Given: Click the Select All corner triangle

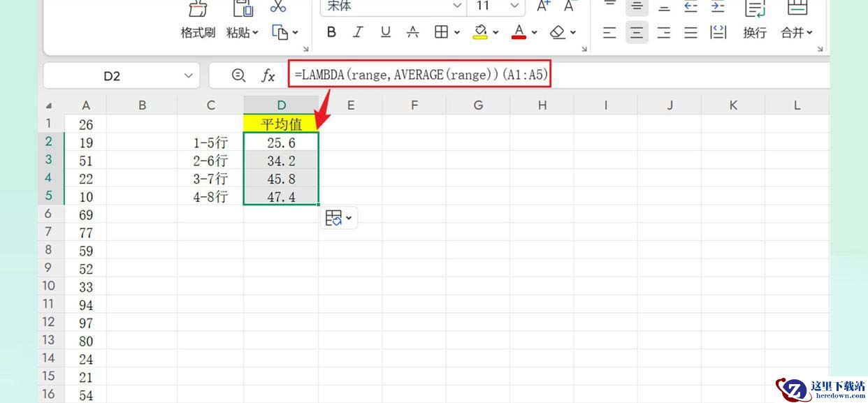Looking at the screenshot, I should 49,106.
